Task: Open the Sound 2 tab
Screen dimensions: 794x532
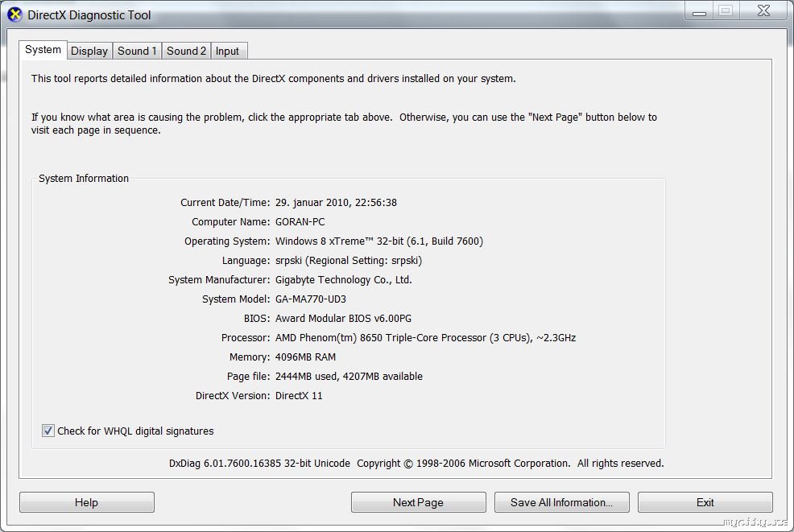Action: pyautogui.click(x=186, y=52)
